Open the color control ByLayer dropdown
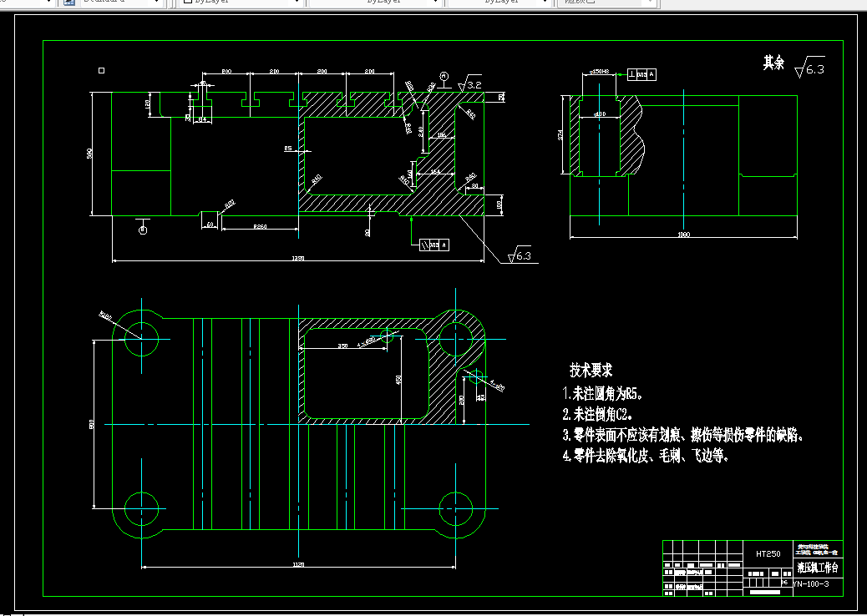 point(241,3)
